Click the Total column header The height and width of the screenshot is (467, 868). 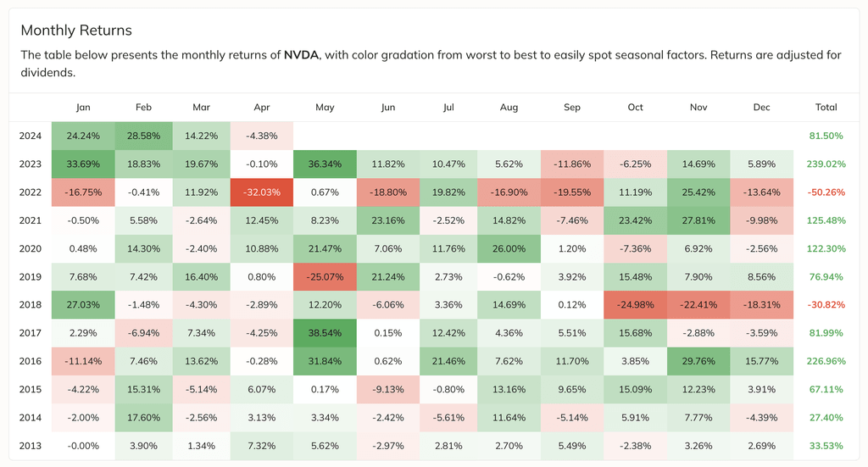826,107
